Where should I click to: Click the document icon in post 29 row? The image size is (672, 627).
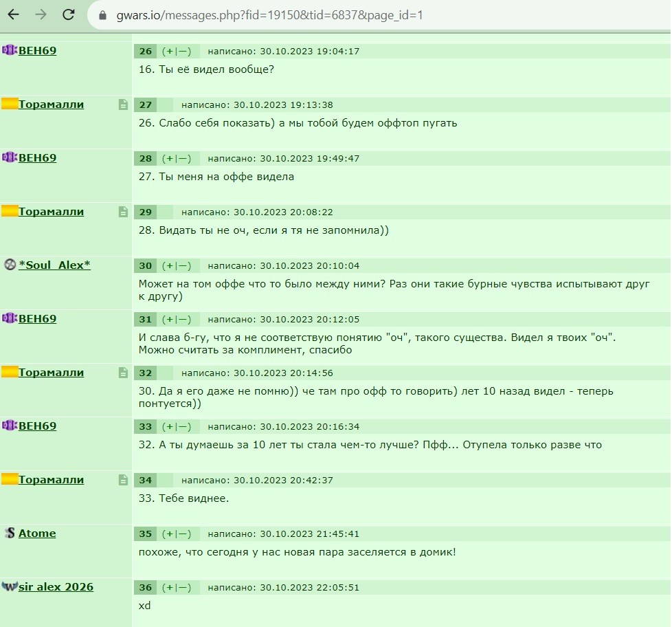click(x=123, y=212)
